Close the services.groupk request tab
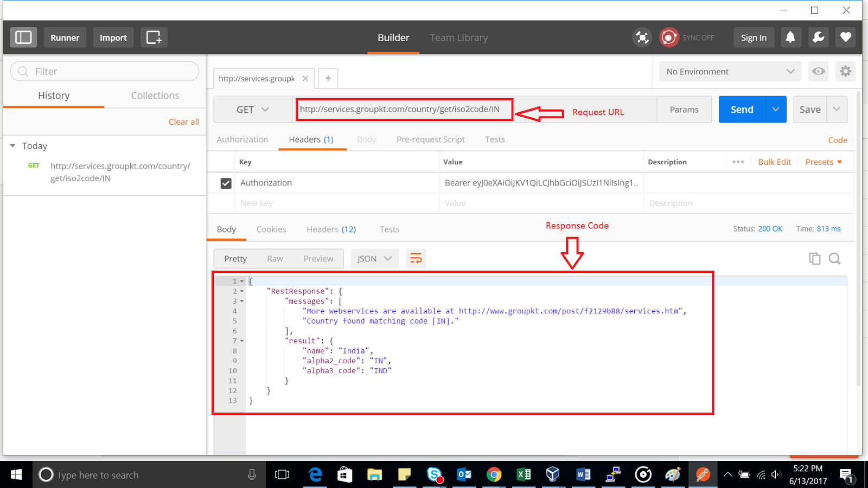868x488 pixels. click(305, 79)
